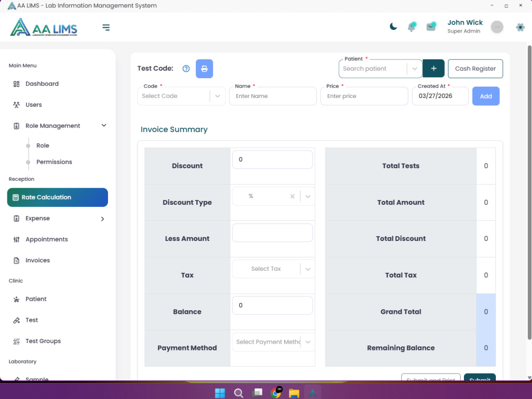This screenshot has width=532, height=399.
Task: Click the Test Groups list icon
Action: tap(16, 342)
